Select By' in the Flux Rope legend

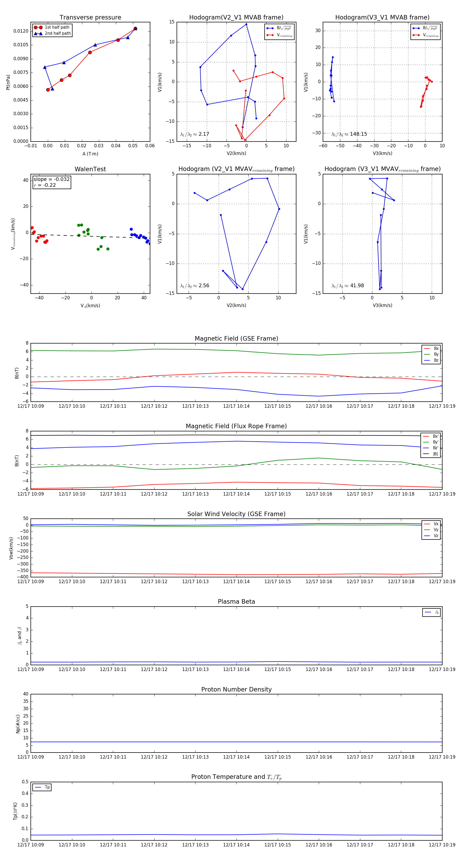[431, 442]
